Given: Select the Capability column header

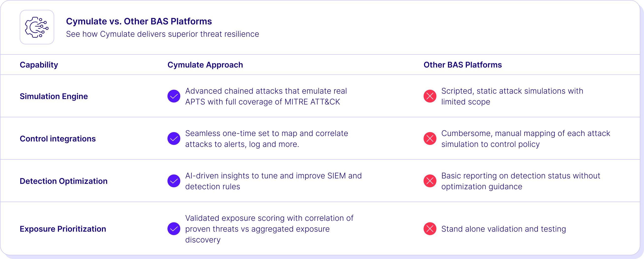Looking at the screenshot, I should point(39,65).
